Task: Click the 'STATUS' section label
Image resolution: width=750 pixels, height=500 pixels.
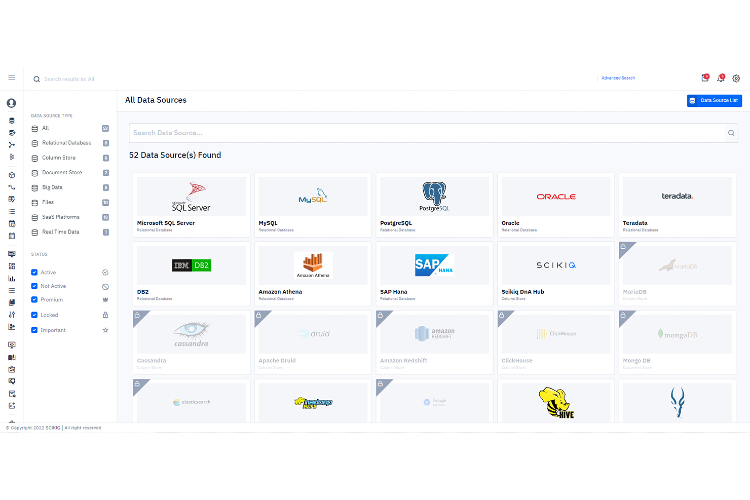Action: click(39, 255)
